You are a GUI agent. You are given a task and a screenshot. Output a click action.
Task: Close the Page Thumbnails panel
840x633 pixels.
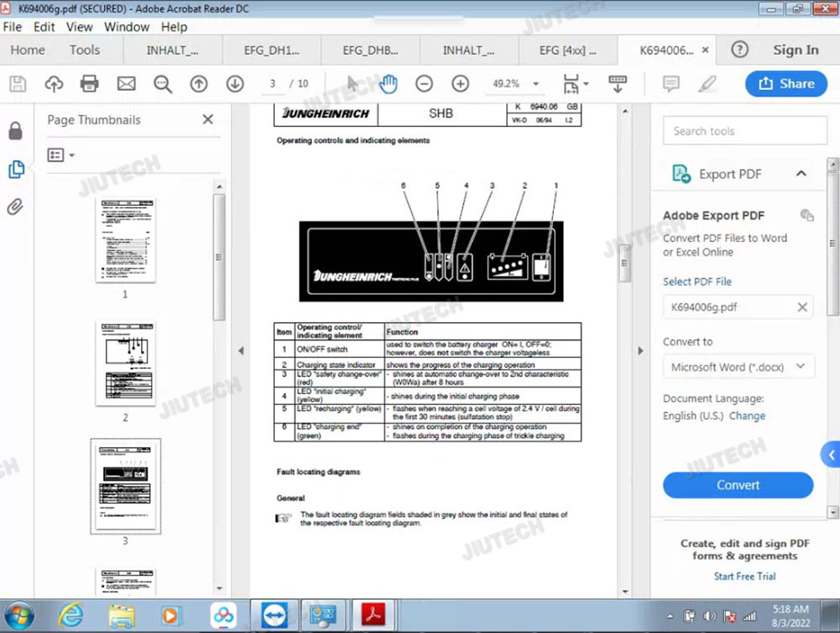pyautogui.click(x=208, y=119)
